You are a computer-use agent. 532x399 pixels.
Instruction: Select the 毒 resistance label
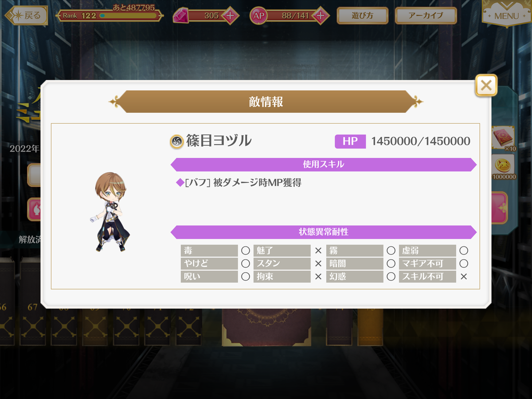209,250
